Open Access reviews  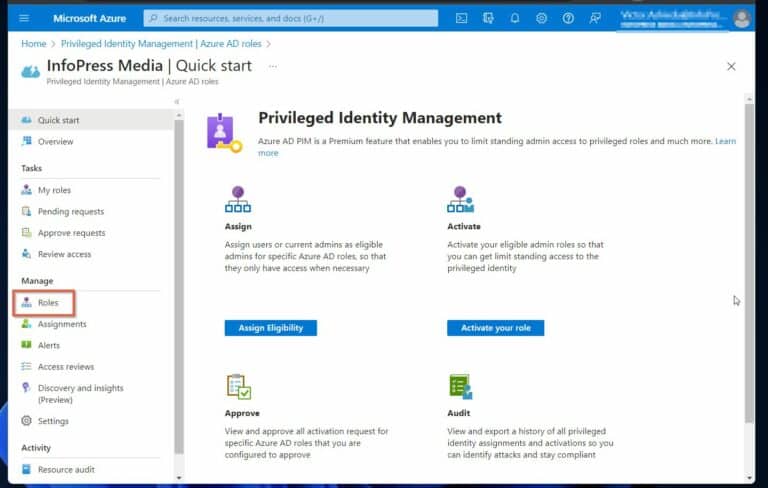pos(66,366)
